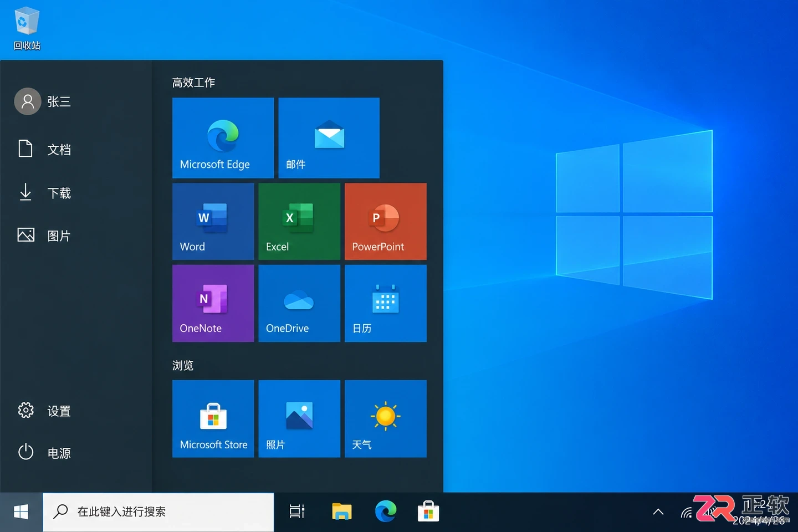Screen dimensions: 798x532
Task: Launch the Excel tile
Action: coord(299,222)
